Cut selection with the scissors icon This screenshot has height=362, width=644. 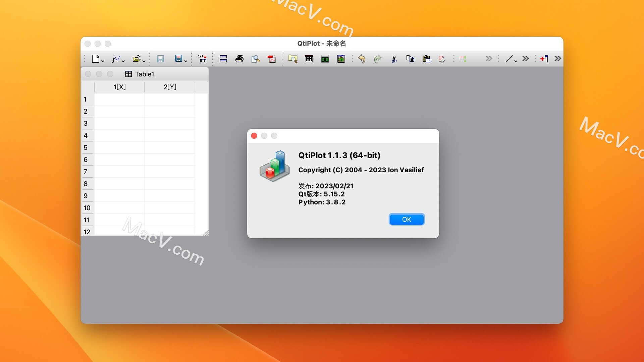pyautogui.click(x=394, y=59)
